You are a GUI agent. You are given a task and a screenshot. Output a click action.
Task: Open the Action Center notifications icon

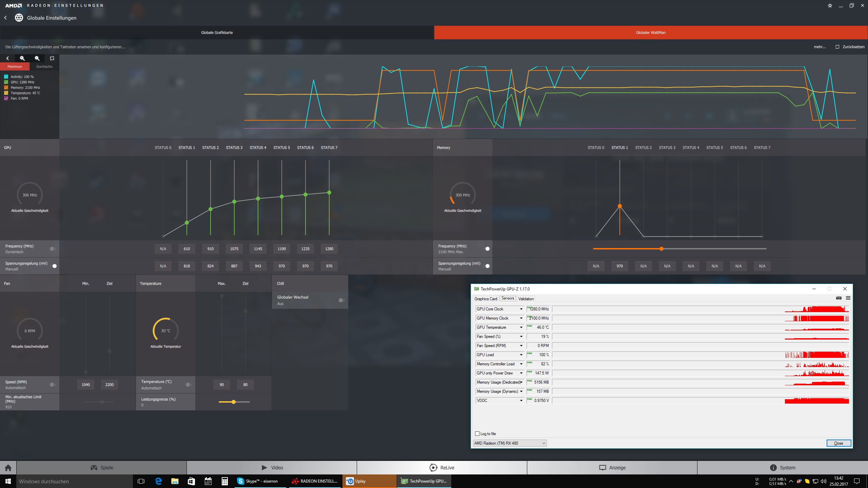click(x=857, y=481)
